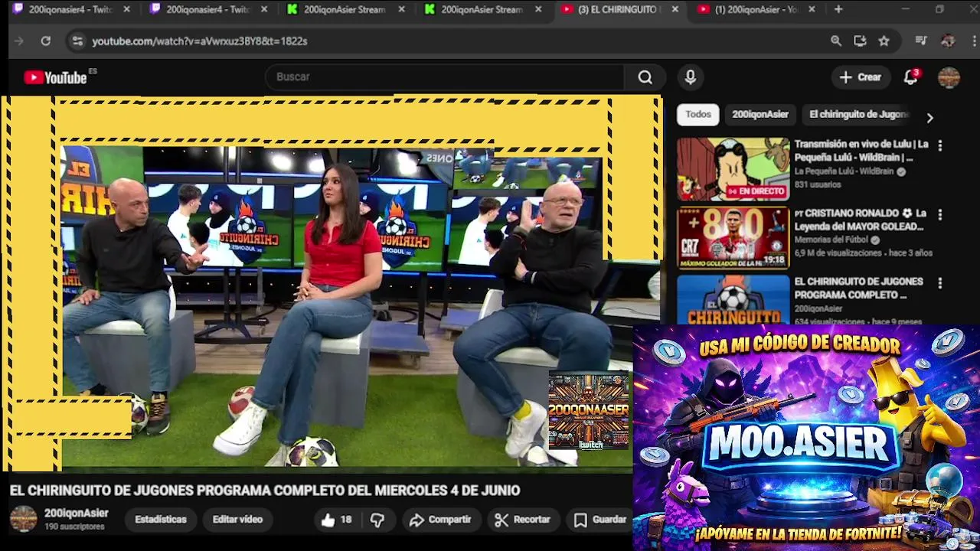Open the browser zoom magnifier icon
Screen dimensions: 980x551
click(x=836, y=41)
